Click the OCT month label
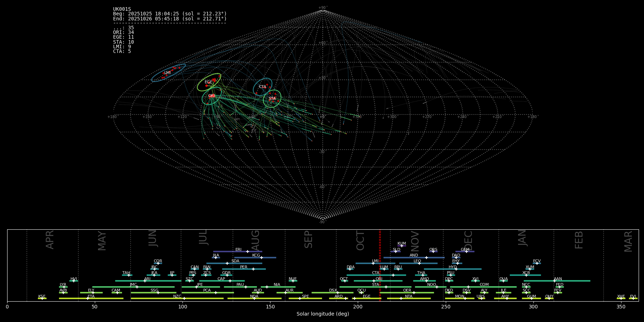 point(360,240)
